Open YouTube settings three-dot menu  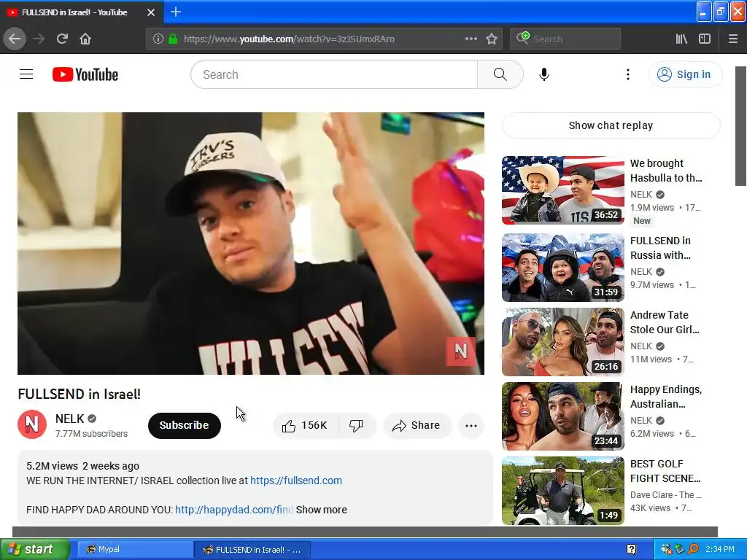pyautogui.click(x=628, y=74)
